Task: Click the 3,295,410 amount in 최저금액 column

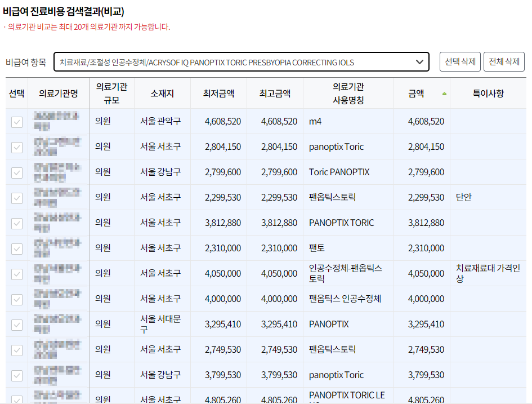Action: tap(222, 324)
